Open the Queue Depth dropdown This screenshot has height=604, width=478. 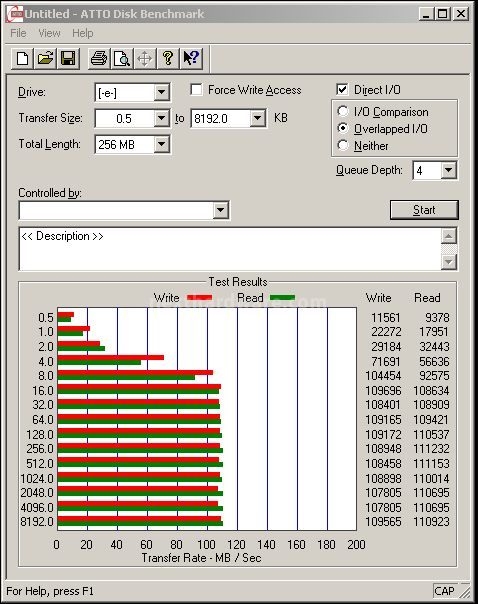click(448, 170)
